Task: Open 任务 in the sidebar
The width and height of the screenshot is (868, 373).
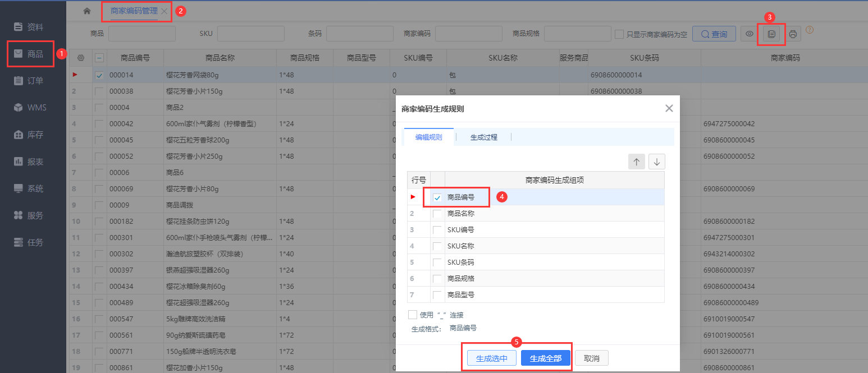Action: pyautogui.click(x=29, y=242)
